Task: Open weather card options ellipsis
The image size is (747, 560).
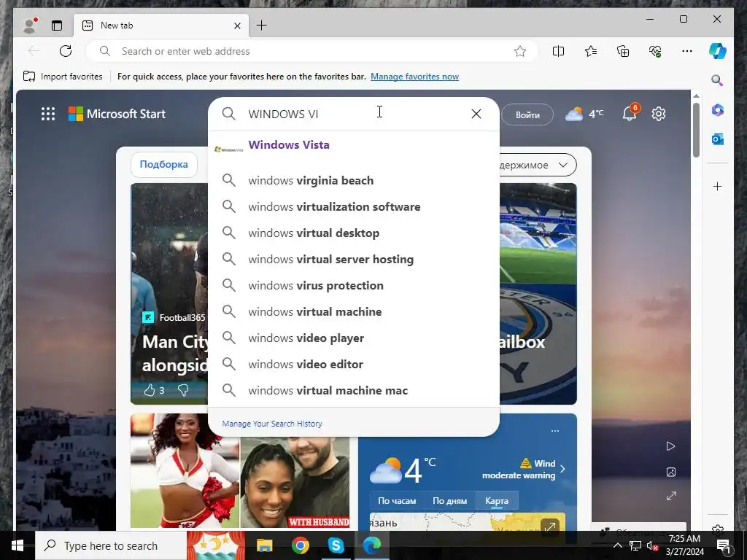Action: (555, 431)
